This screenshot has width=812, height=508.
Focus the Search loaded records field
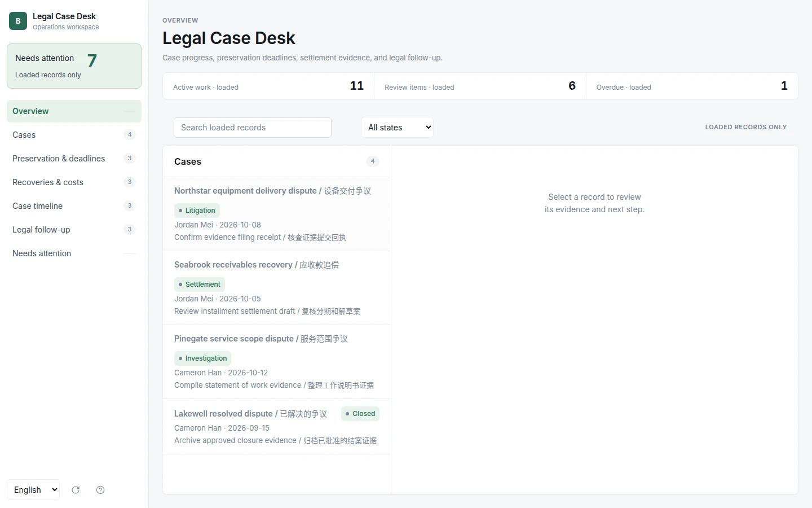click(253, 128)
